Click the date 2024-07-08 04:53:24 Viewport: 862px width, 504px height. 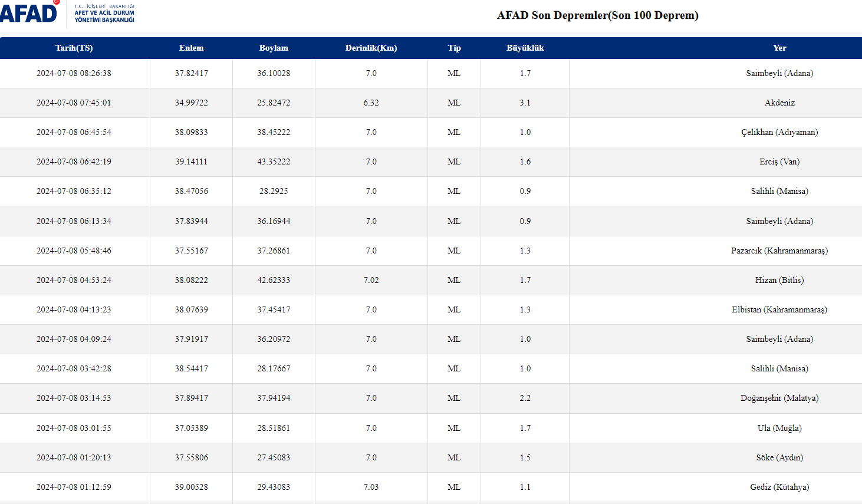(74, 280)
